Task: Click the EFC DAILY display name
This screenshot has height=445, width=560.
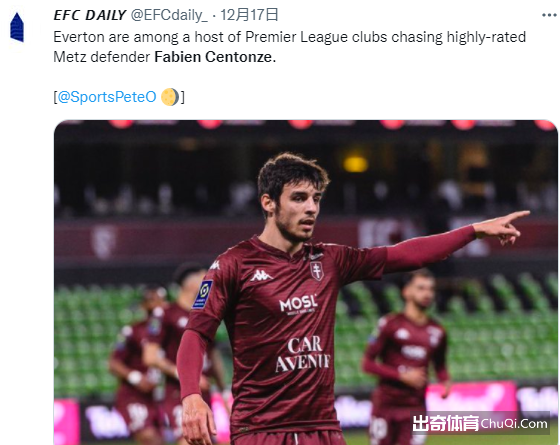Action: pyautogui.click(x=89, y=15)
